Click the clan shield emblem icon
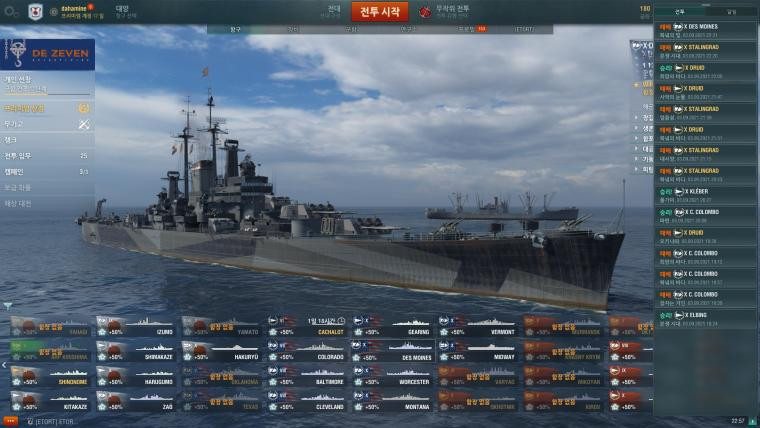This screenshot has width=760, height=428. pyautogui.click(x=35, y=12)
